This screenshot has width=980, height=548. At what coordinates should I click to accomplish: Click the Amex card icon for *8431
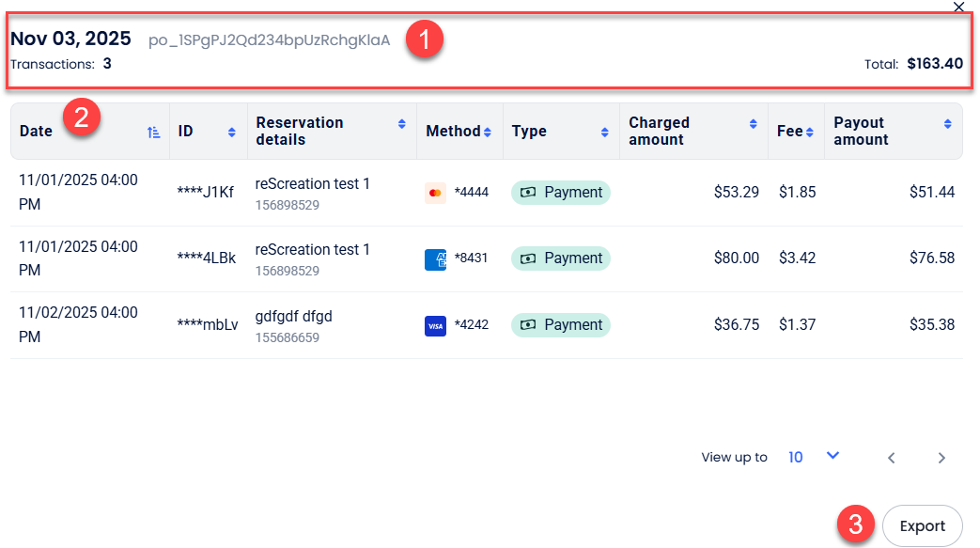pos(435,258)
